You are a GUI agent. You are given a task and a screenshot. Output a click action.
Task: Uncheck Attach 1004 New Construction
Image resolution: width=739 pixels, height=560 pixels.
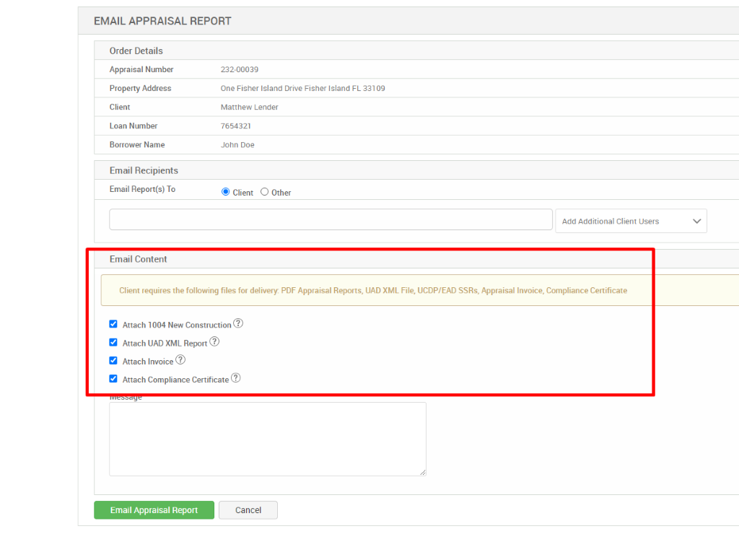click(x=113, y=323)
